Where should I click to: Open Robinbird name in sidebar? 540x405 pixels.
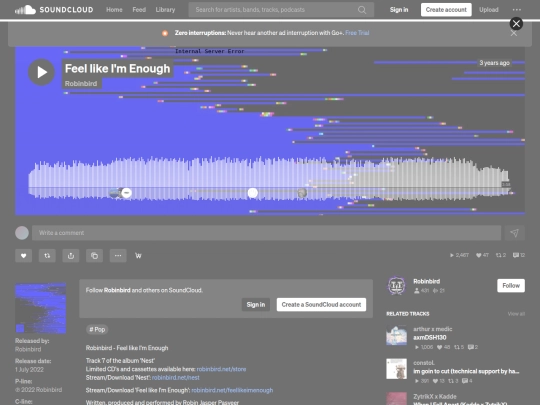tap(427, 281)
